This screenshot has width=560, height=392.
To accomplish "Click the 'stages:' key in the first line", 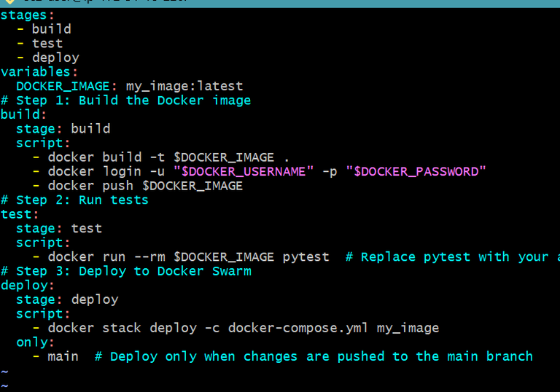I will pos(27,15).
